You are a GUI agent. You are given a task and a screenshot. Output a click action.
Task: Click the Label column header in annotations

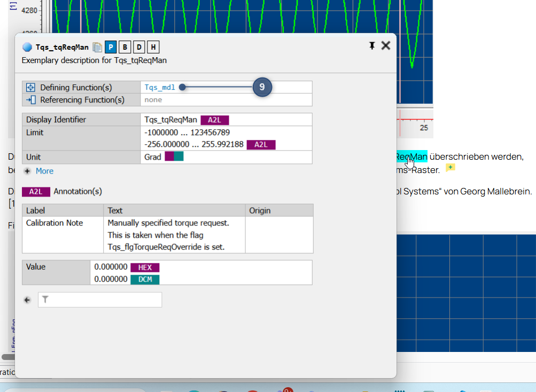click(63, 210)
